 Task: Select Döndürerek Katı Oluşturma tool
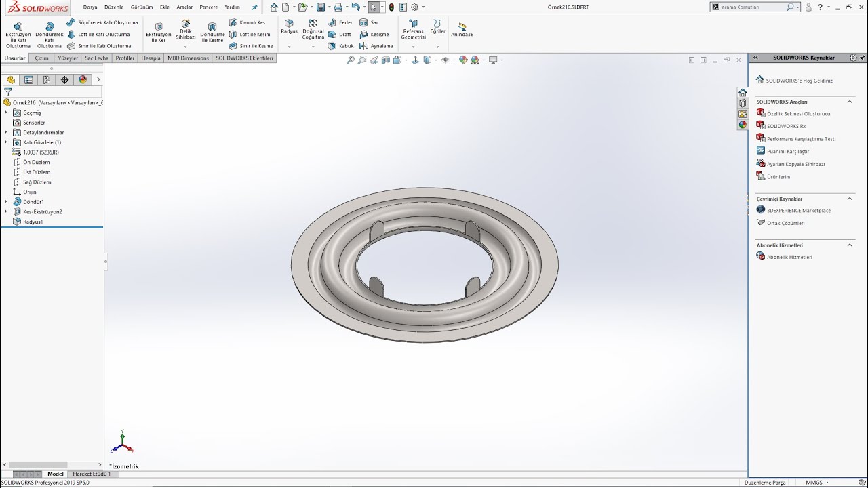(50, 35)
